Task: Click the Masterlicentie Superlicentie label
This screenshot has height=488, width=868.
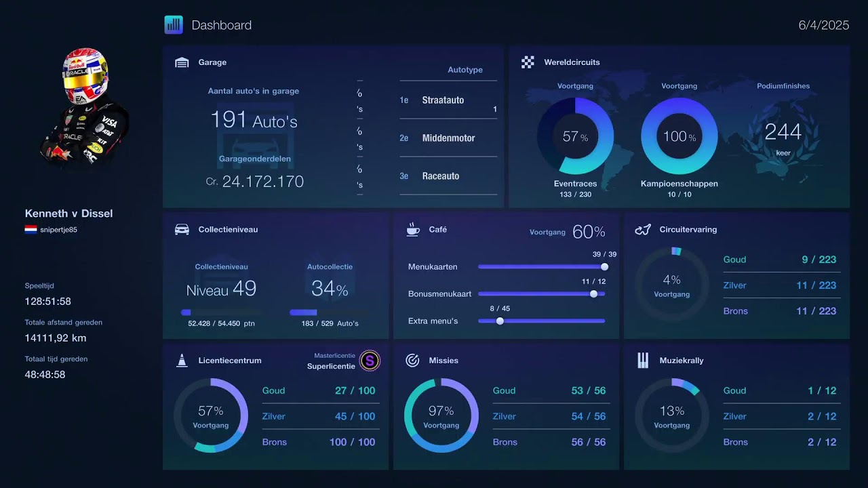Action: tap(332, 361)
